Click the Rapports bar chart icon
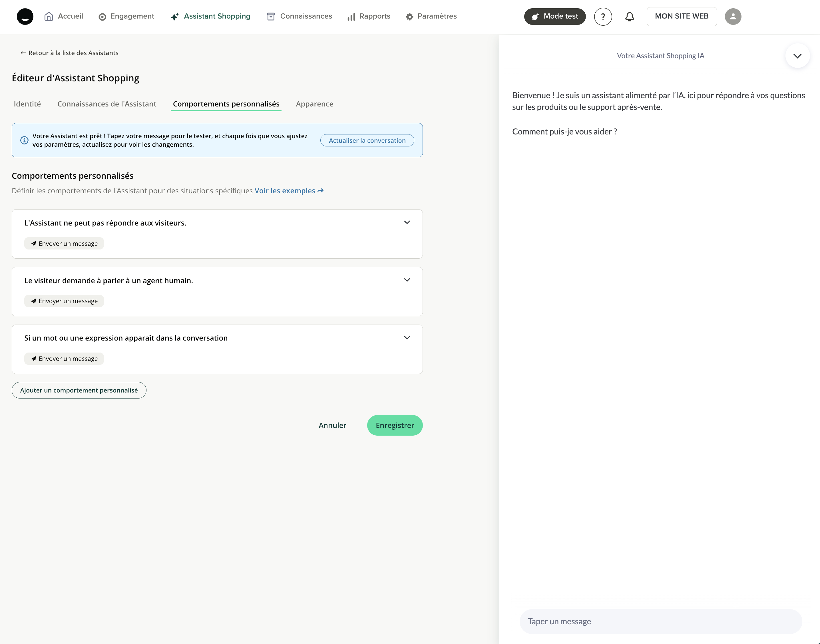 point(351,17)
